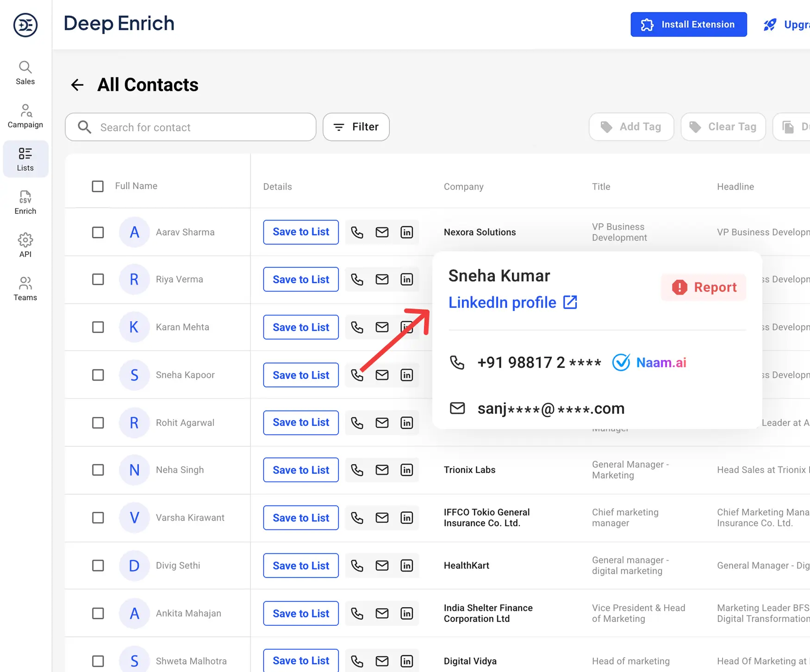
Task: Click the Details column header
Action: click(x=278, y=187)
